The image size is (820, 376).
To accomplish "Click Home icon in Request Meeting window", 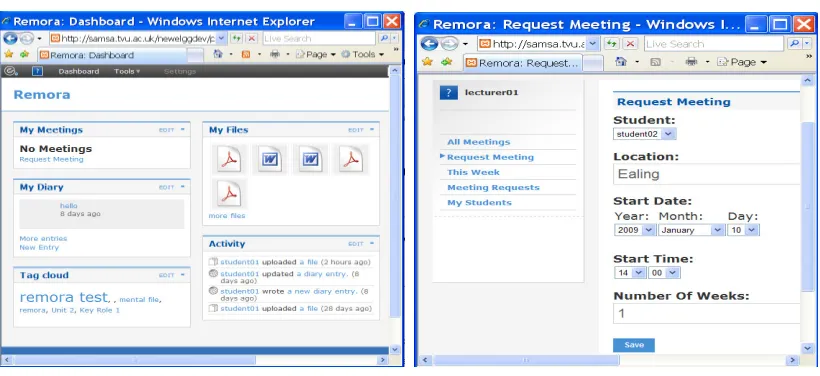I will click(x=621, y=62).
